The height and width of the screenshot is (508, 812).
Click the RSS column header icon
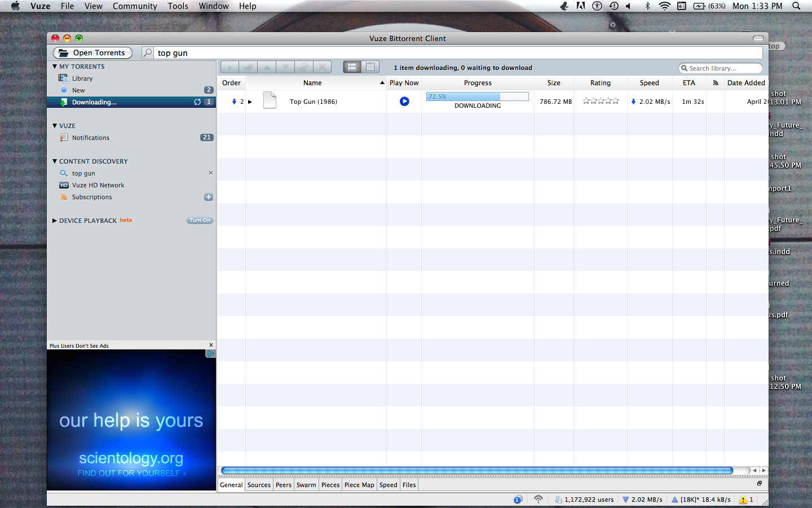pyautogui.click(x=716, y=83)
